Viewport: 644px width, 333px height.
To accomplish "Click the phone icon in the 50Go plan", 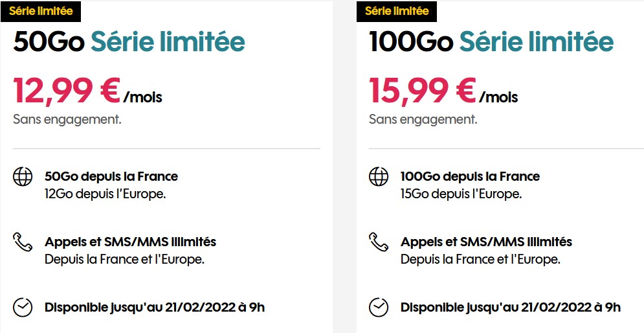I will click(23, 242).
